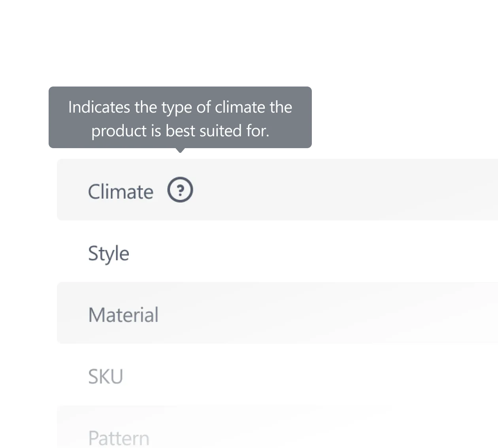Click the empty value area in Climate row
The height and width of the screenshot is (448, 498).
point(336,190)
